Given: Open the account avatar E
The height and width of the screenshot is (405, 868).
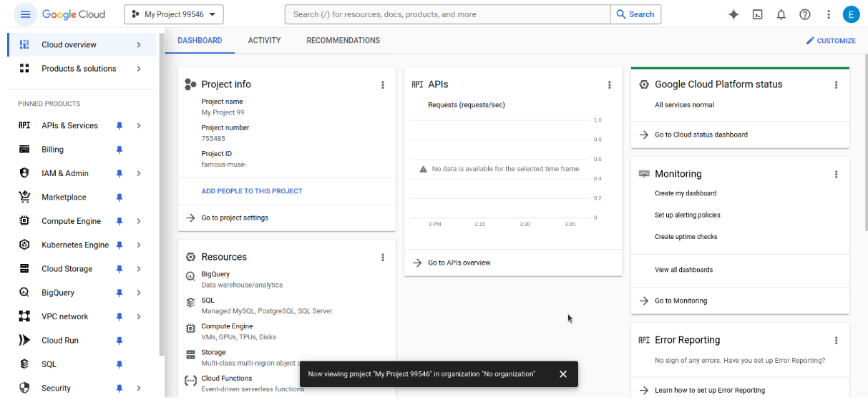Looking at the screenshot, I should (x=851, y=14).
